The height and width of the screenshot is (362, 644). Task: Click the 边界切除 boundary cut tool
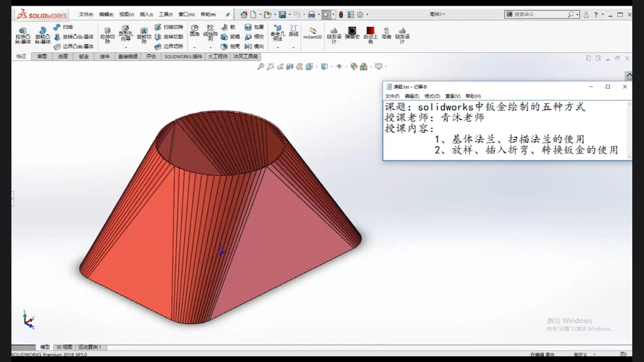click(169, 46)
